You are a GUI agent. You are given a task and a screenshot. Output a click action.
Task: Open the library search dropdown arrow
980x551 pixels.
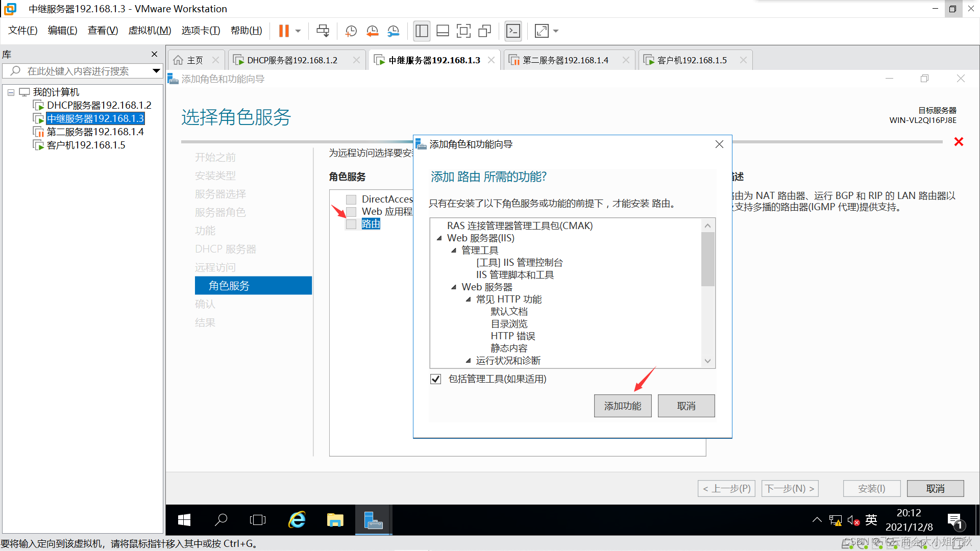tap(156, 71)
